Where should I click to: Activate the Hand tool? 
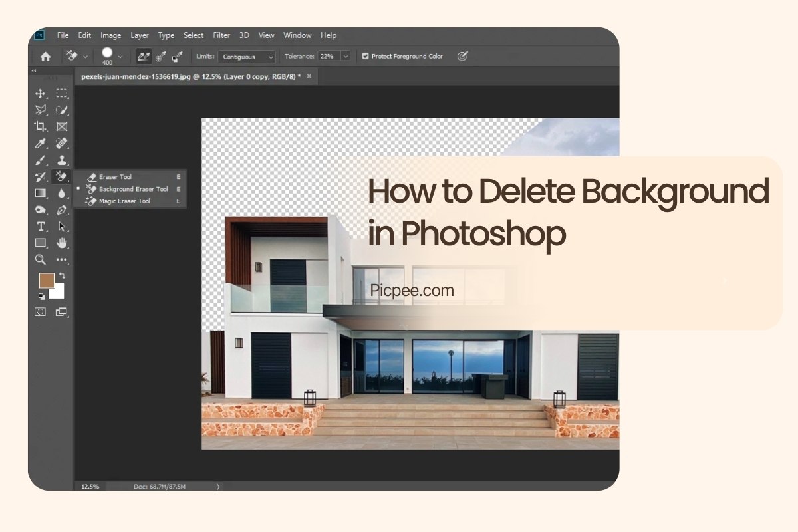(x=62, y=243)
